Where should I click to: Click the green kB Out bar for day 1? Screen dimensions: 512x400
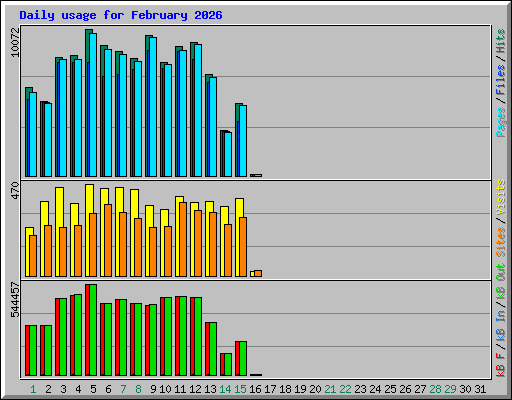click(x=33, y=350)
